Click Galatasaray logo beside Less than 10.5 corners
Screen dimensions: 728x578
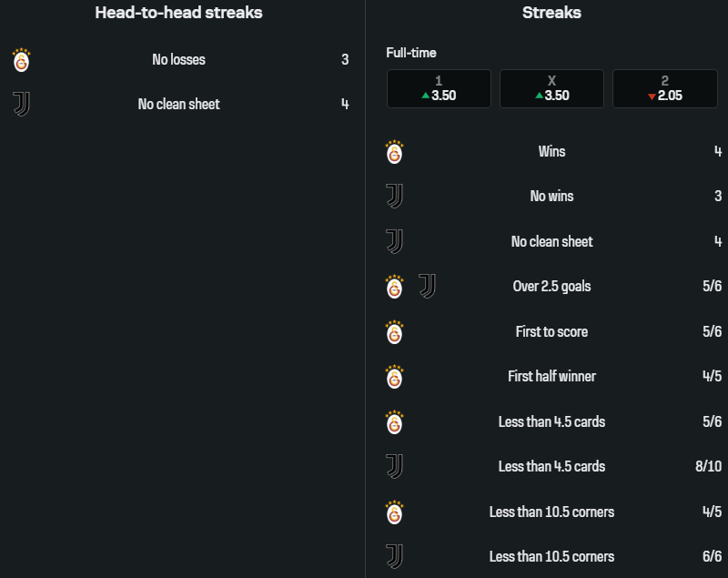click(x=394, y=512)
